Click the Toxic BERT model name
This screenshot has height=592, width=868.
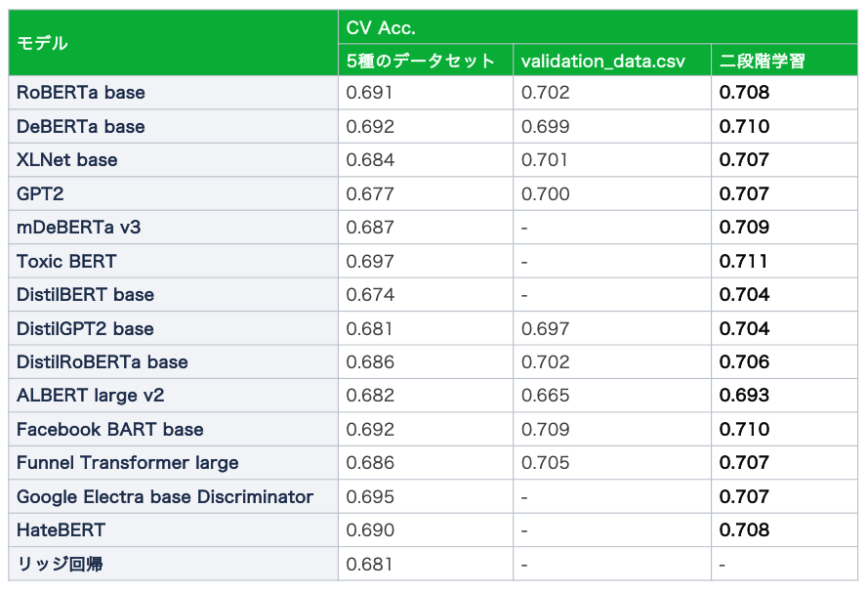click(x=66, y=261)
